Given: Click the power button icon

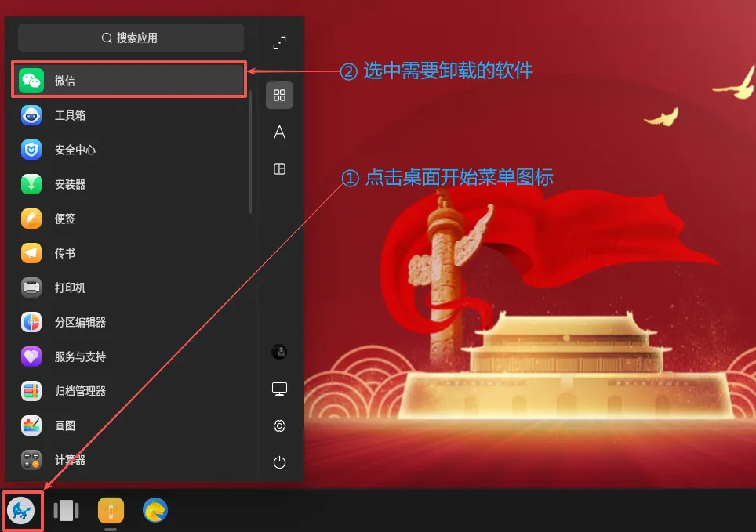Looking at the screenshot, I should 280,462.
